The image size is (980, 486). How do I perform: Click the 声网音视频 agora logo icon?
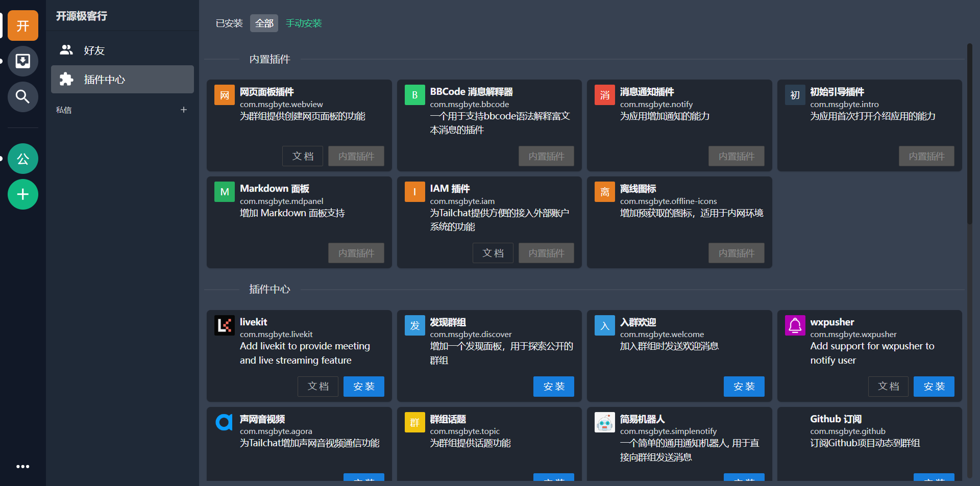point(225,422)
